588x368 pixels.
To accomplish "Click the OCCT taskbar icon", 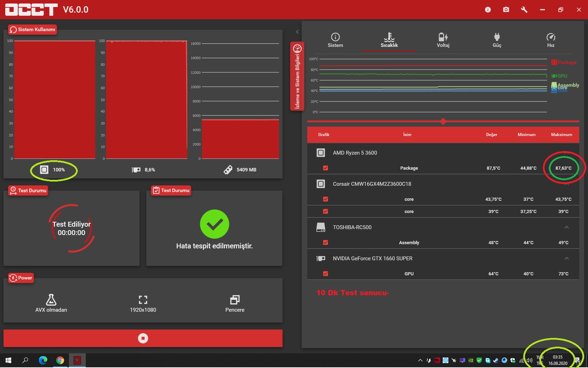I will pyautogui.click(x=77, y=360).
